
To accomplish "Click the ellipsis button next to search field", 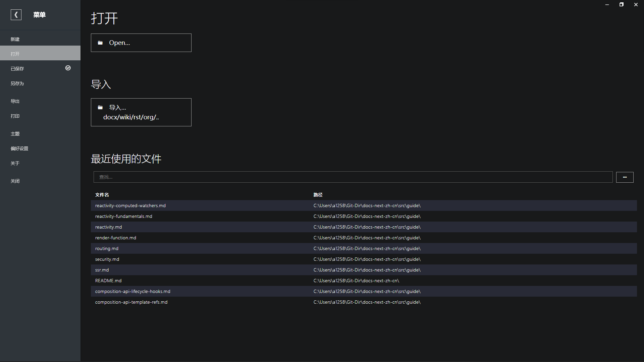I will [625, 177].
